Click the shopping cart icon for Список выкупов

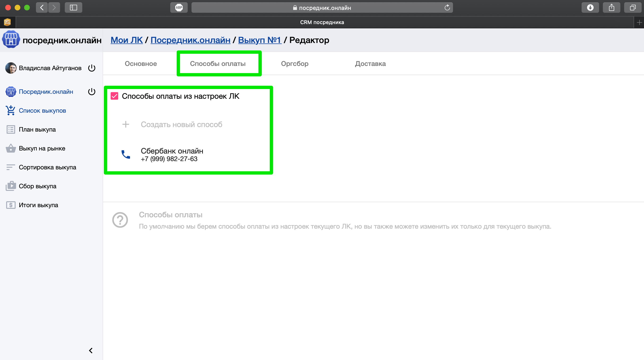[10, 110]
